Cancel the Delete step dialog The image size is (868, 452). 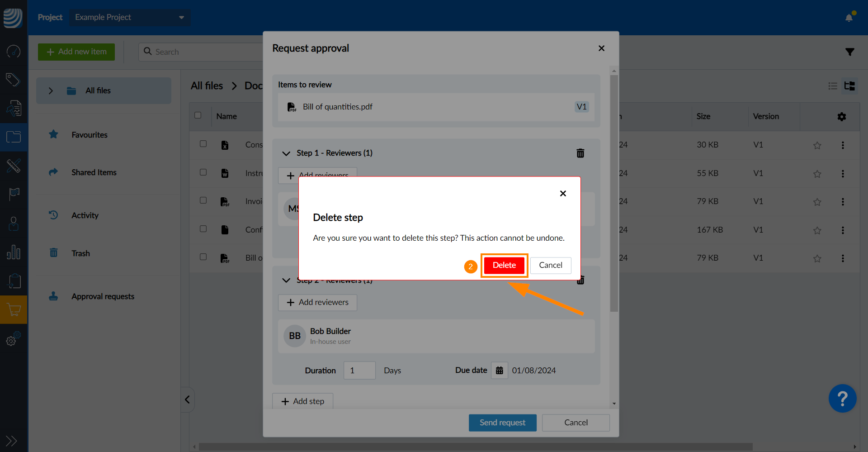(x=550, y=265)
